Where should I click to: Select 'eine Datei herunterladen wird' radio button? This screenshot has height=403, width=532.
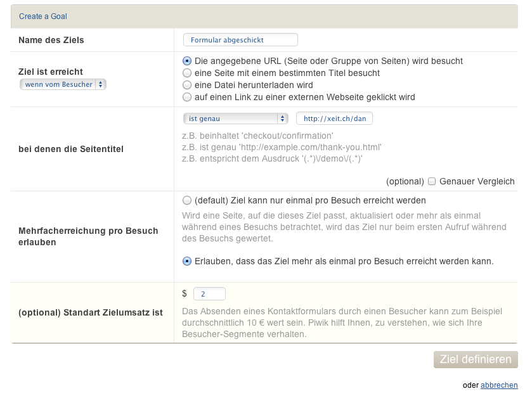(x=187, y=85)
